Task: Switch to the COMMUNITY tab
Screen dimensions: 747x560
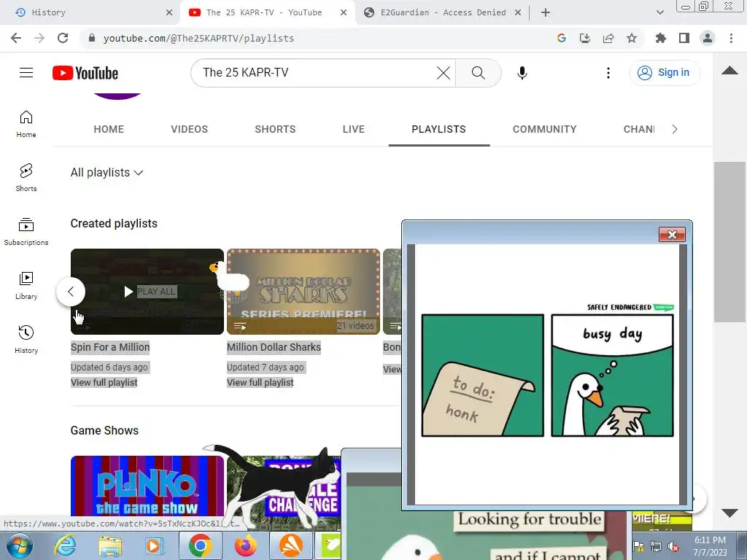Action: click(544, 129)
